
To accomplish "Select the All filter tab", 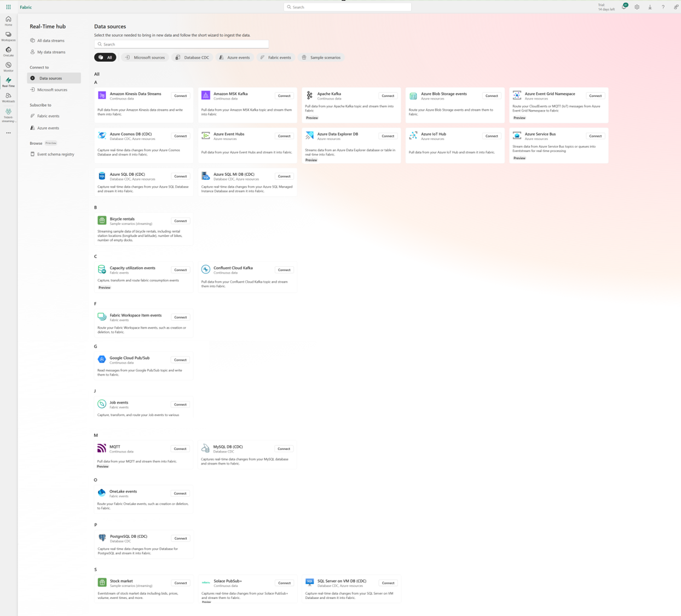I will point(105,57).
